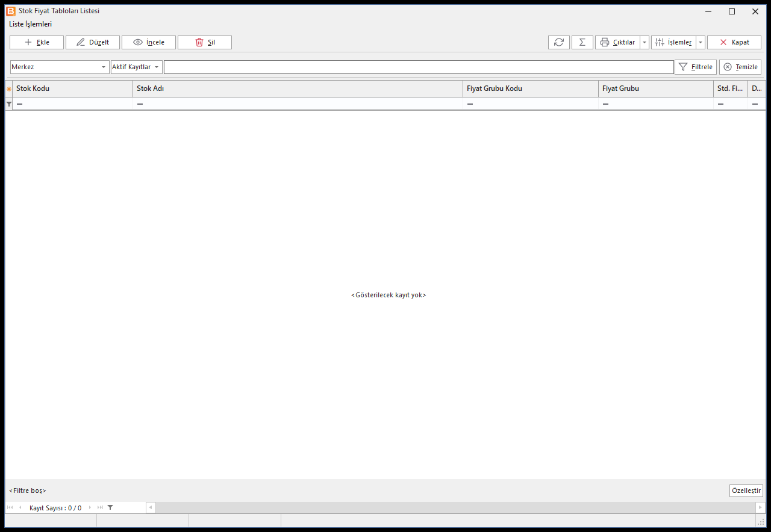Viewport: 771px width, 532px height.
Task: Go to last record navigator icon
Action: [100, 507]
